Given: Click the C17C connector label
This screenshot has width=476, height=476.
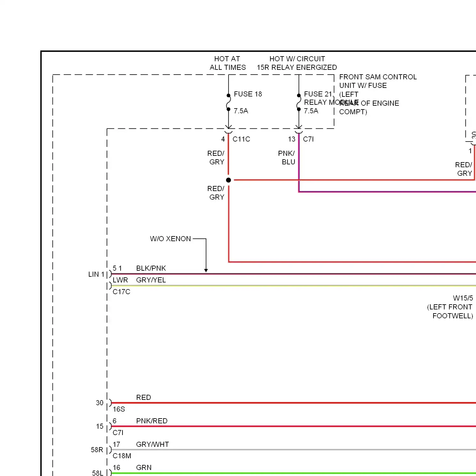Looking at the screenshot, I should click(x=122, y=292).
